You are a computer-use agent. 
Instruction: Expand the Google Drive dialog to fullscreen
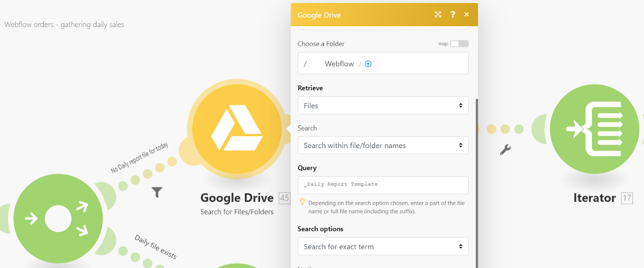(x=438, y=14)
